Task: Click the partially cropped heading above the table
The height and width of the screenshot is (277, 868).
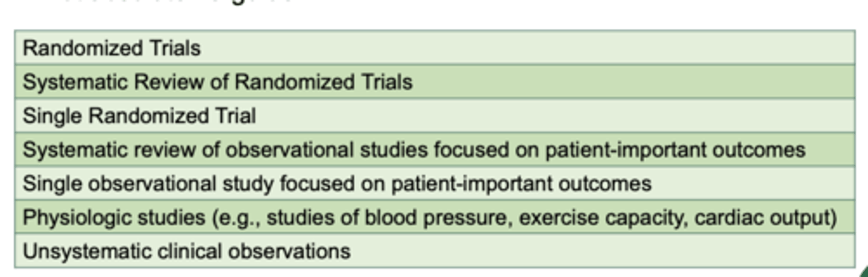Action: point(175,2)
